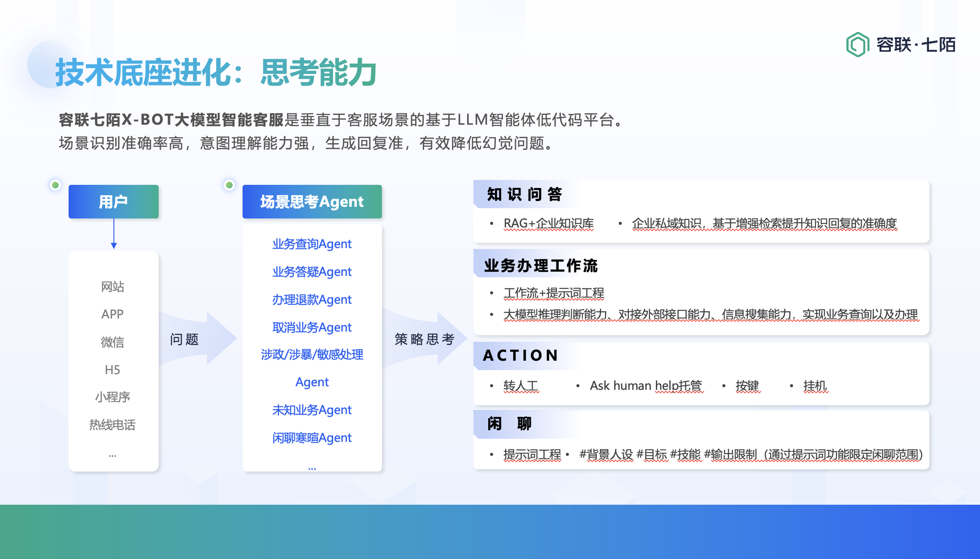This screenshot has height=559, width=980.
Task: Click the 按键 action item
Action: (747, 385)
